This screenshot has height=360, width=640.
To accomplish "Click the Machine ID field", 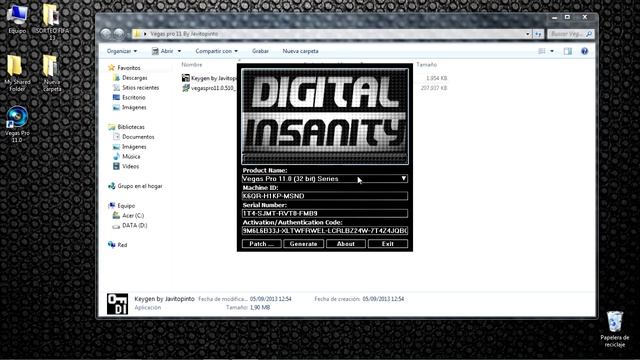I will click(325, 196).
